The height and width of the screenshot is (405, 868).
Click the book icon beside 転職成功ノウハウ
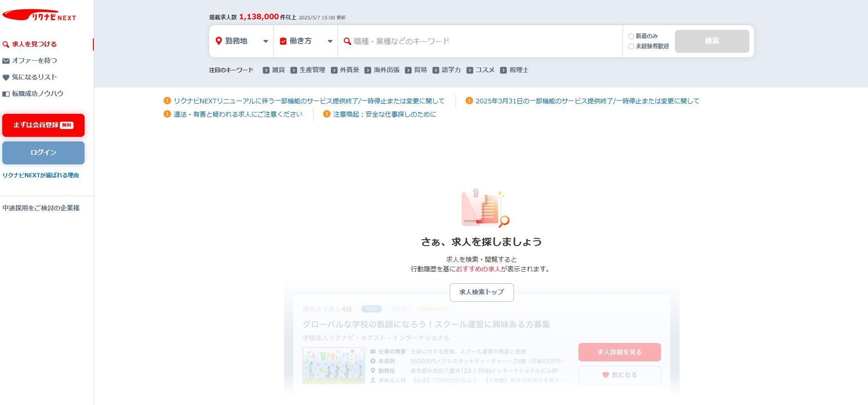[x=6, y=94]
